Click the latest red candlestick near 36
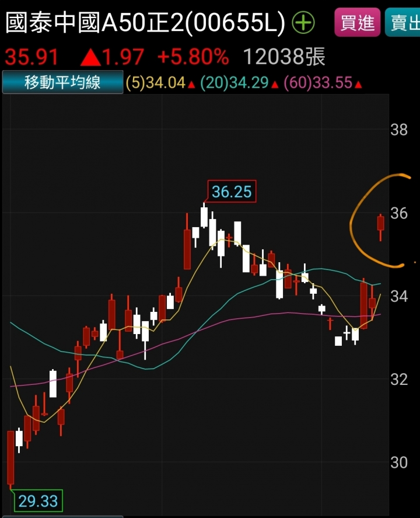420x518 pixels. click(381, 227)
